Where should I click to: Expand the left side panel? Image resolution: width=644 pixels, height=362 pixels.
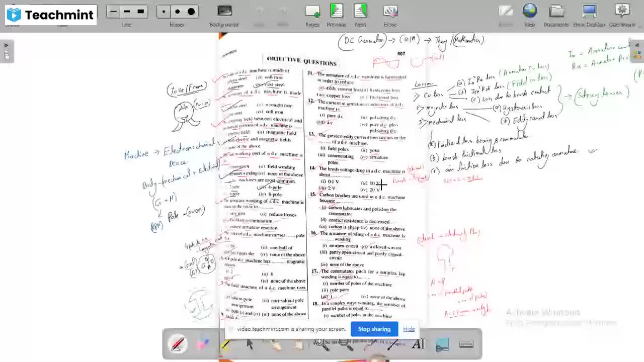coord(7,51)
